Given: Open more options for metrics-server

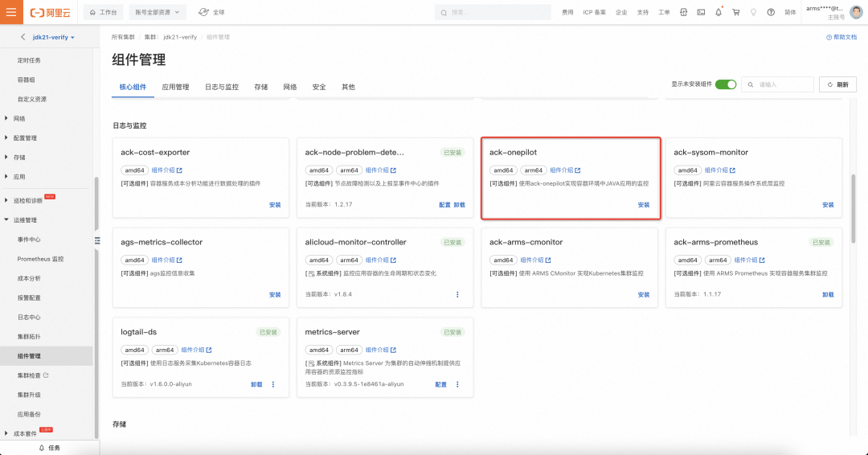Looking at the screenshot, I should click(x=457, y=384).
